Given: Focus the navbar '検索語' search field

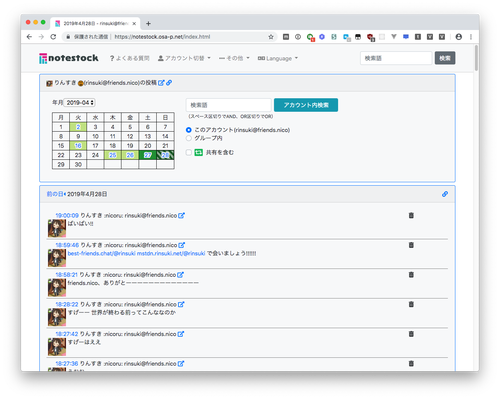Looking at the screenshot, I should 396,58.
